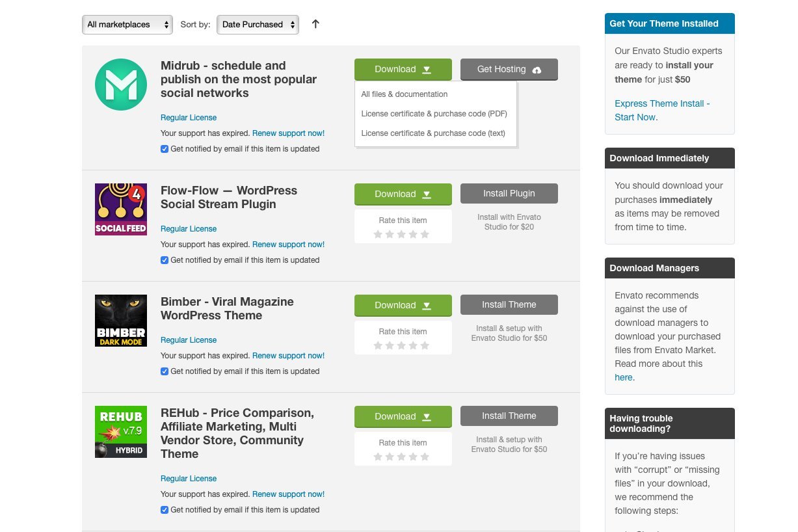Viewport: 798px width, 532px height.
Task: Click Renew support now for Midrub
Action: point(288,133)
